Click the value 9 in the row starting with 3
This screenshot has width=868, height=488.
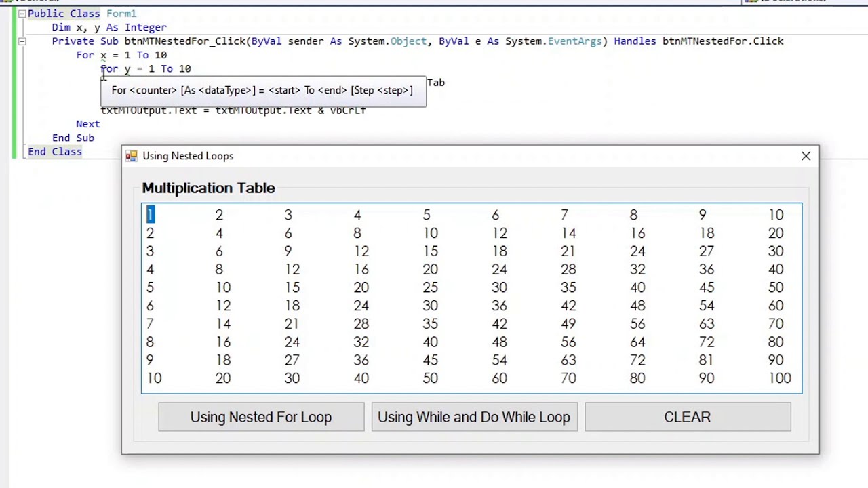coord(288,251)
